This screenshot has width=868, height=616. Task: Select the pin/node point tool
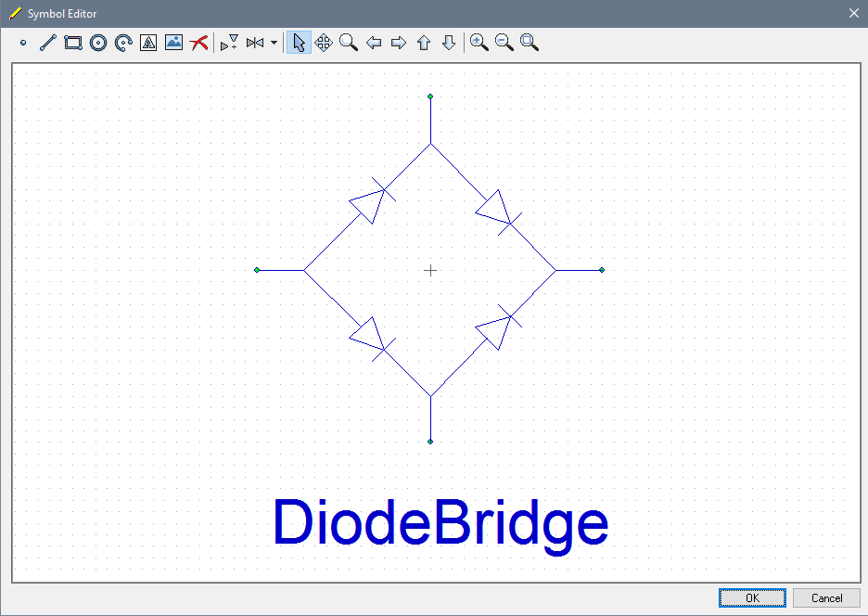(23, 43)
